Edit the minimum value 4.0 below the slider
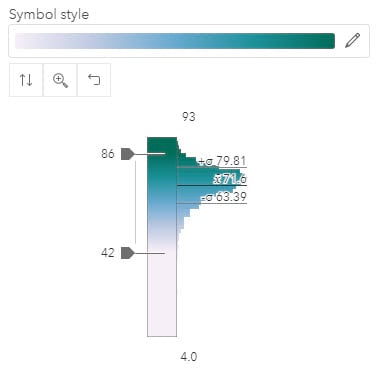Viewport: 380px width, 371px height. [x=189, y=357]
